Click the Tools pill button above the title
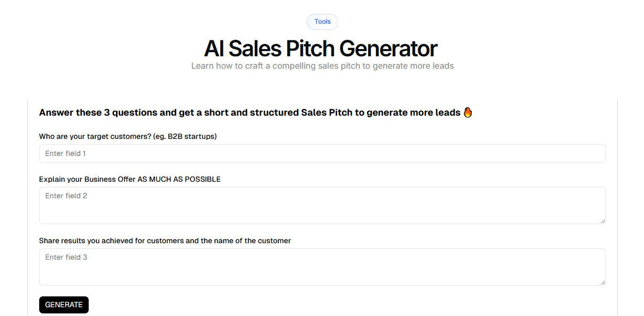The width and height of the screenshot is (644, 316). click(x=322, y=22)
